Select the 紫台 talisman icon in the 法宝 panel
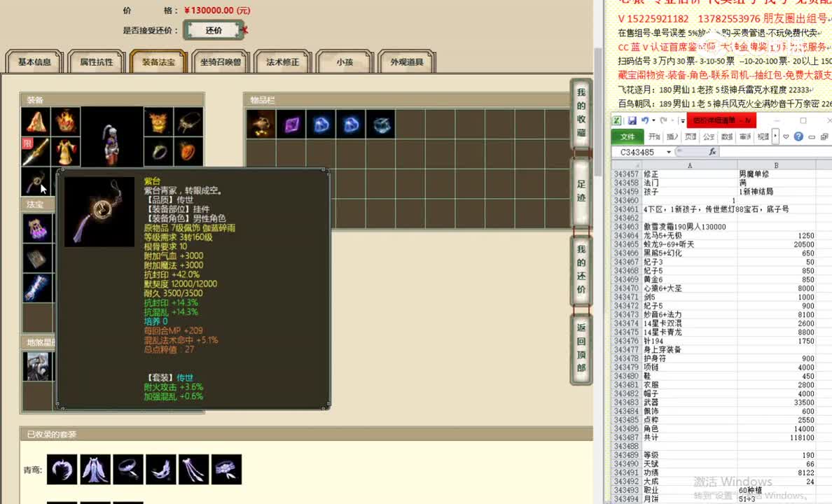832x504 pixels. click(38, 182)
